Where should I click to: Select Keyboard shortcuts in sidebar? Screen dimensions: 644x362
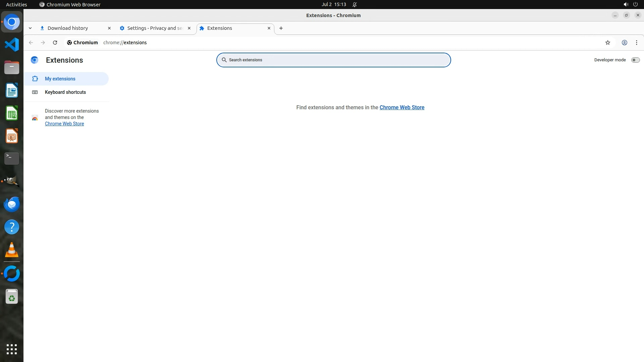65,92
